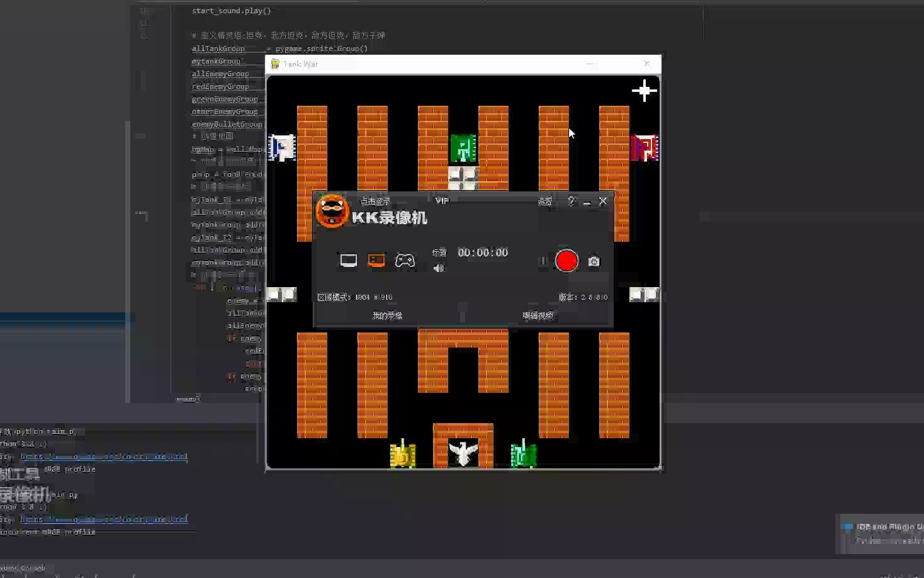Click the green player tank beside the base
This screenshot has width=924, height=578.
pyautogui.click(x=524, y=454)
